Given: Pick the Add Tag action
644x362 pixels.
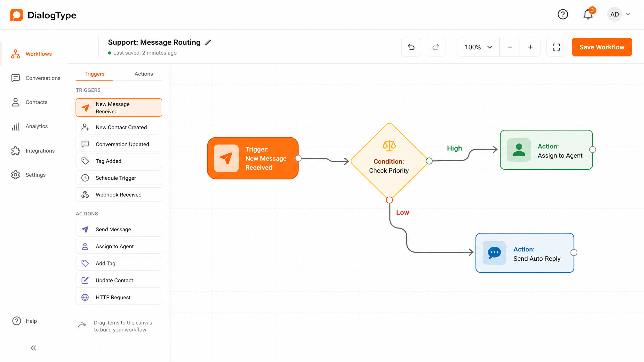Looking at the screenshot, I should click(119, 263).
